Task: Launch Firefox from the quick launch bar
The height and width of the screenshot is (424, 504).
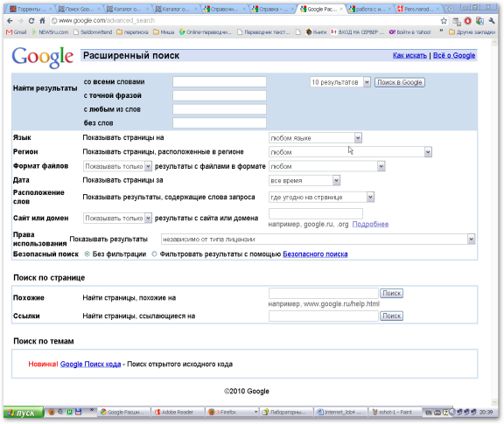Action: [x=52, y=412]
